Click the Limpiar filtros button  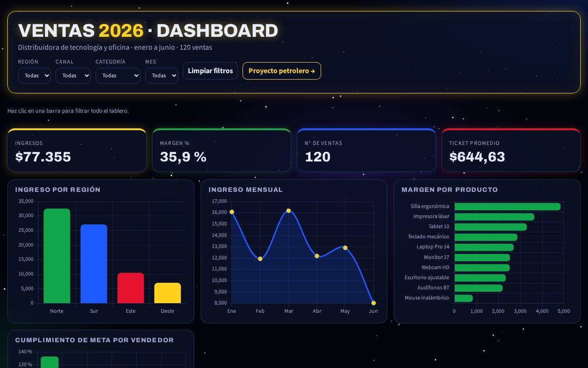[210, 71]
